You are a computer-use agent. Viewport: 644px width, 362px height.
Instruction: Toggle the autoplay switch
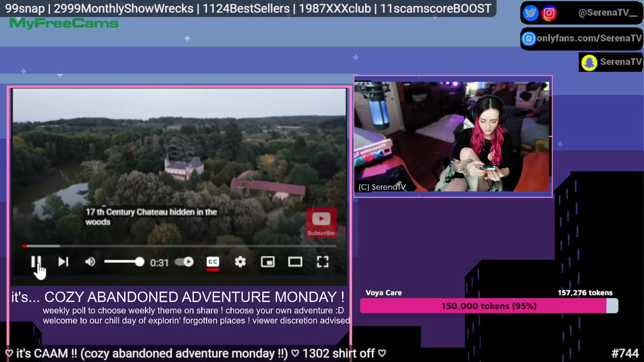184,262
